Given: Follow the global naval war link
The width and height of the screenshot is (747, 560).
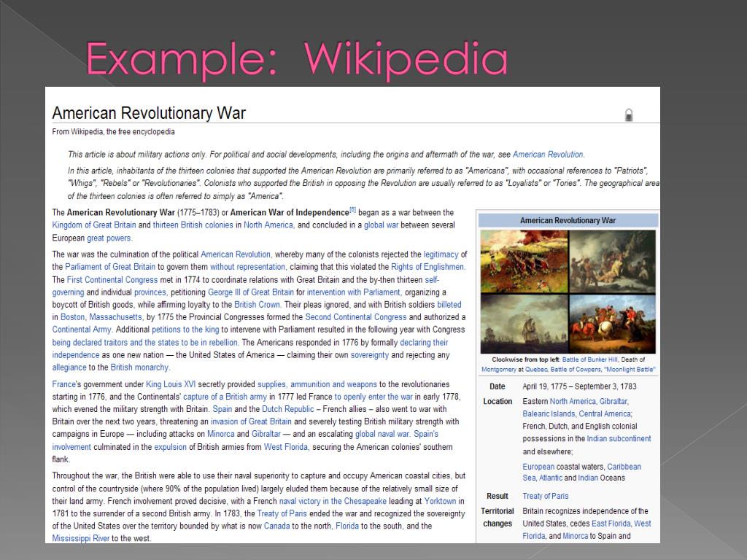Looking at the screenshot, I should pos(382,434).
